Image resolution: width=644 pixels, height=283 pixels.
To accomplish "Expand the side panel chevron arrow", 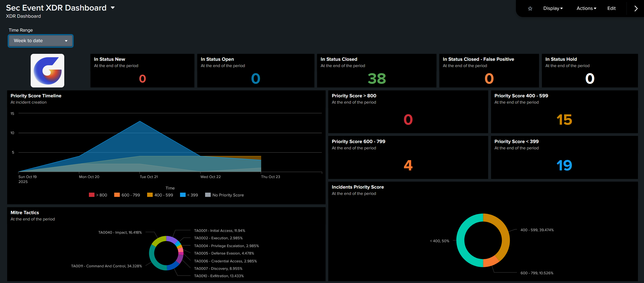I will click(x=636, y=9).
